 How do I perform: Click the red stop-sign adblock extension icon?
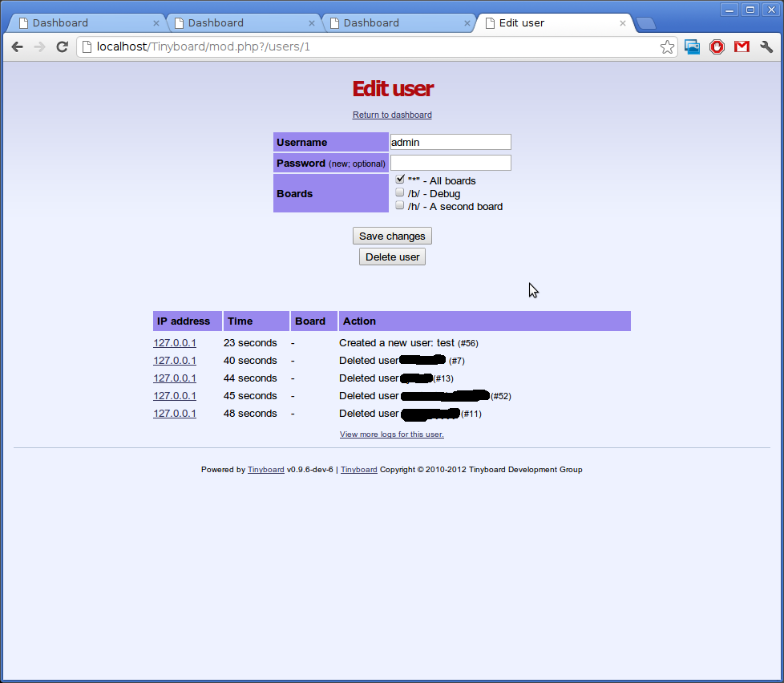coord(717,47)
